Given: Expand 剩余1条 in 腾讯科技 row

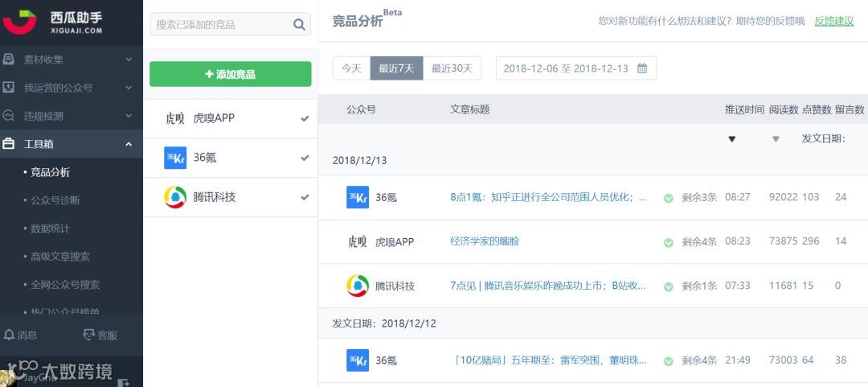Looking at the screenshot, I should 699,286.
